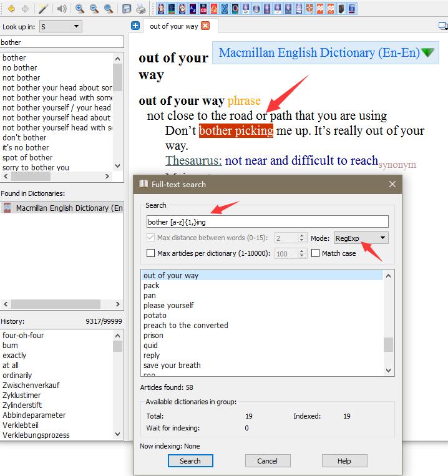Select the red U magnet dictionary icon
Image resolution: width=448 pixels, height=476 pixels.
pyautogui.click(x=161, y=9)
